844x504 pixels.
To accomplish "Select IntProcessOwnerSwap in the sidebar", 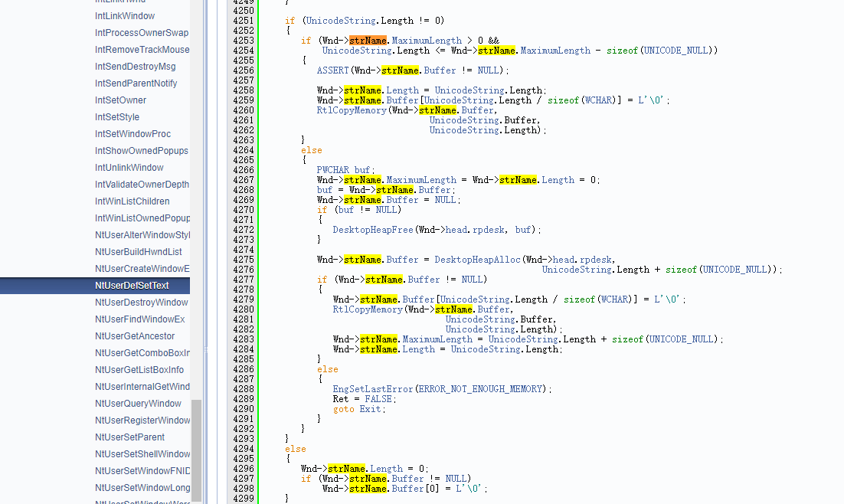I will click(x=142, y=33).
